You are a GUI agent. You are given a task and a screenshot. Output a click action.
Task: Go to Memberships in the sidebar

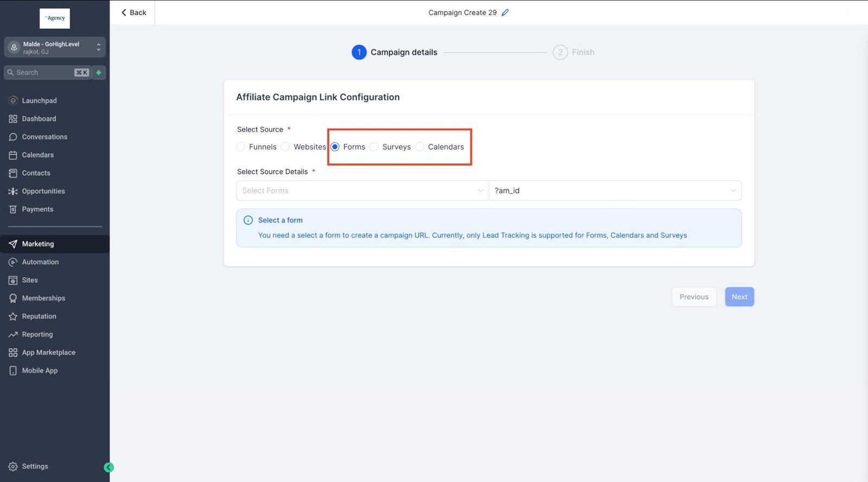(x=43, y=298)
